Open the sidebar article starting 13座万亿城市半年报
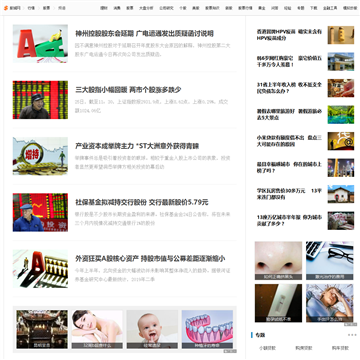The width and height of the screenshot is (360, 360). pyautogui.click(x=289, y=220)
